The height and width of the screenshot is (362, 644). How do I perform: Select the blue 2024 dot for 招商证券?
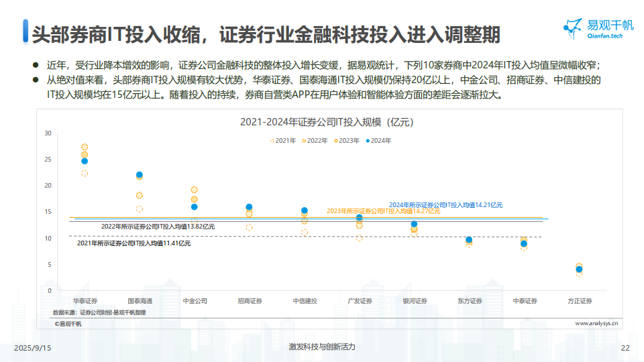click(249, 208)
